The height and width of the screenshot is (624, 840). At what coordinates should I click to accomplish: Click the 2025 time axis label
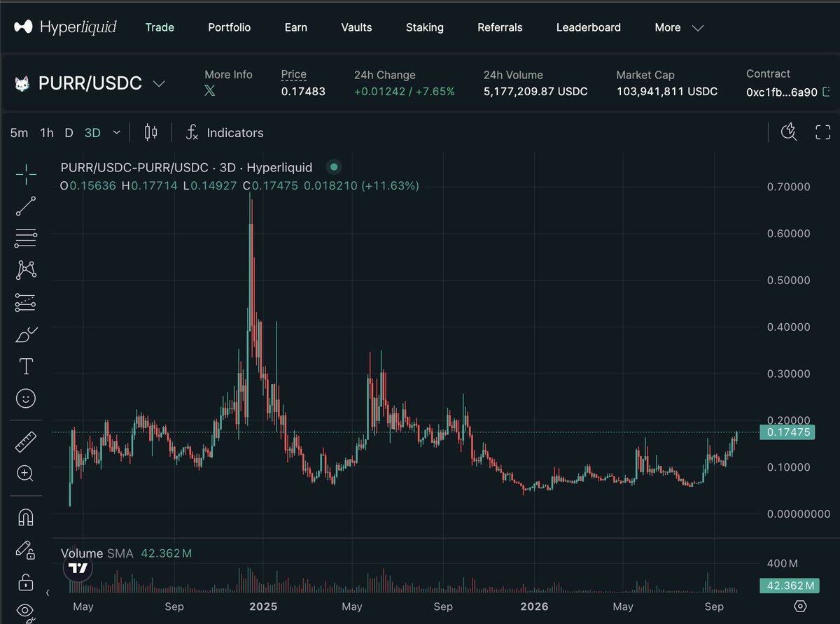click(263, 607)
